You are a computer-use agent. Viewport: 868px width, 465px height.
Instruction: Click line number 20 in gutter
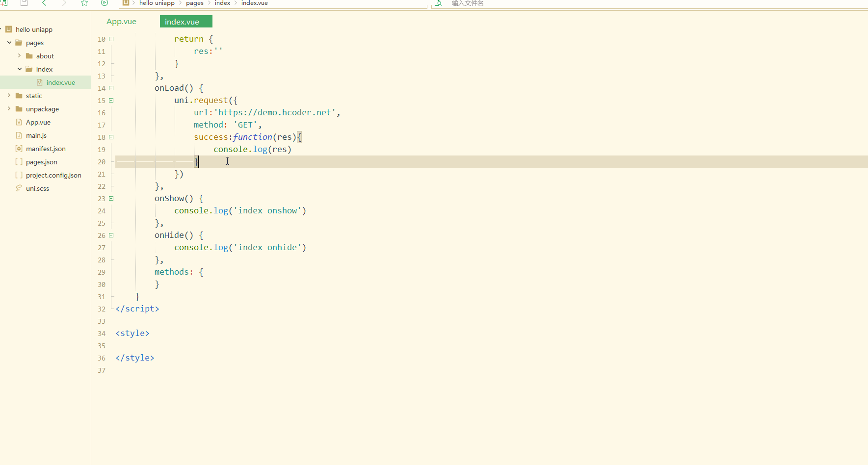(x=102, y=162)
